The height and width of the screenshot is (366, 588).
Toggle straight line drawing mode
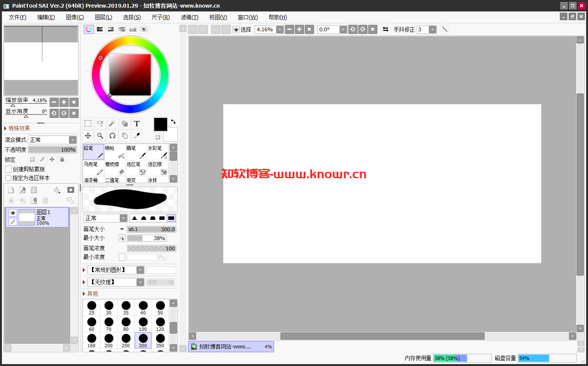[x=445, y=29]
